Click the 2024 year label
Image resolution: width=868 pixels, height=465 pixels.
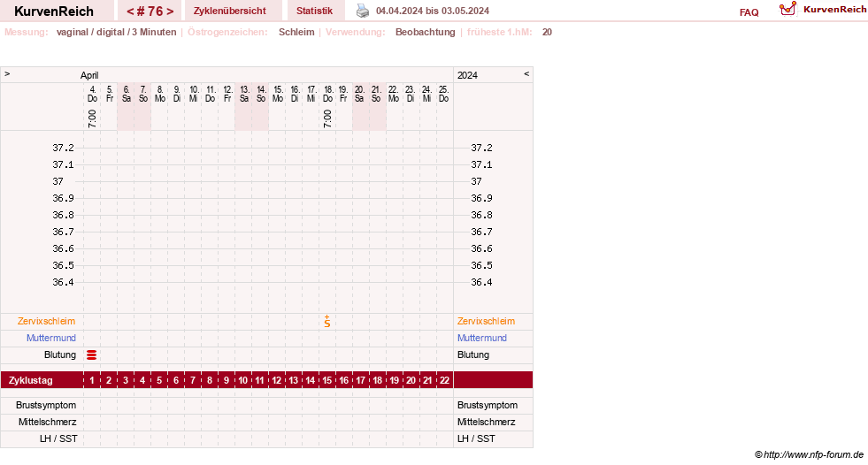(x=467, y=75)
